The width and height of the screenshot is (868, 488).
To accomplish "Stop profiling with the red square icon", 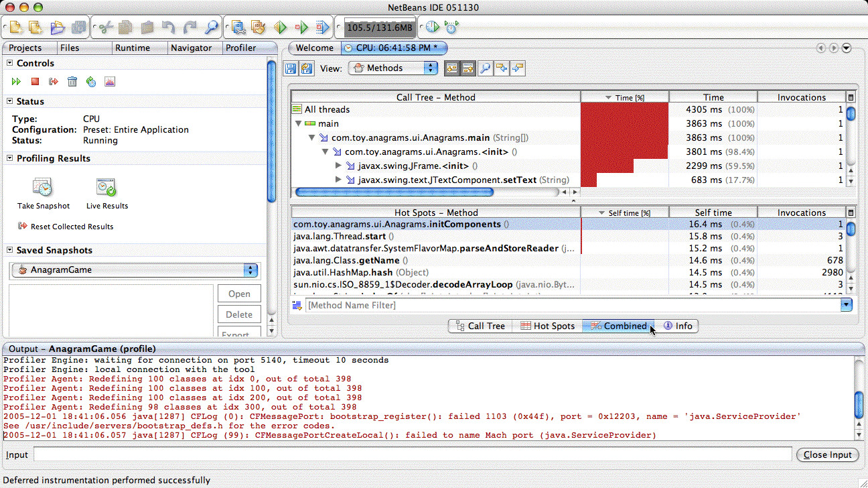I will coord(35,82).
